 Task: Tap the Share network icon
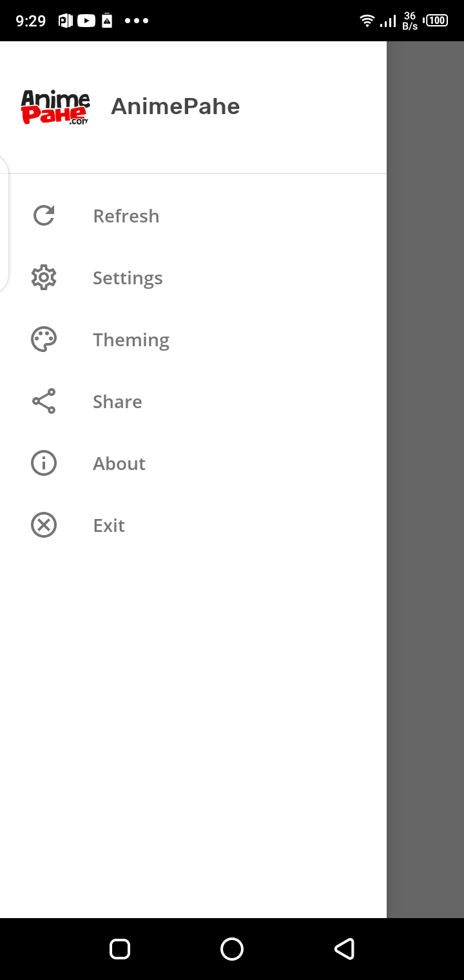click(x=44, y=401)
